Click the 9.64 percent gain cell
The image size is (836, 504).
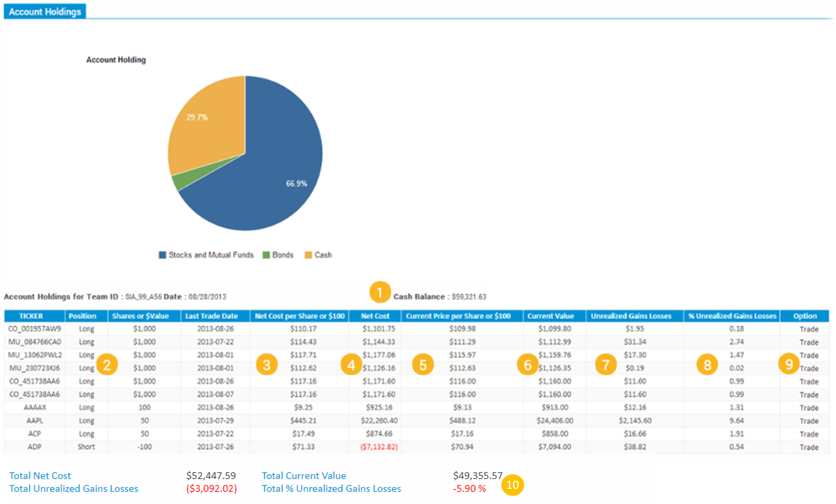[x=736, y=421]
